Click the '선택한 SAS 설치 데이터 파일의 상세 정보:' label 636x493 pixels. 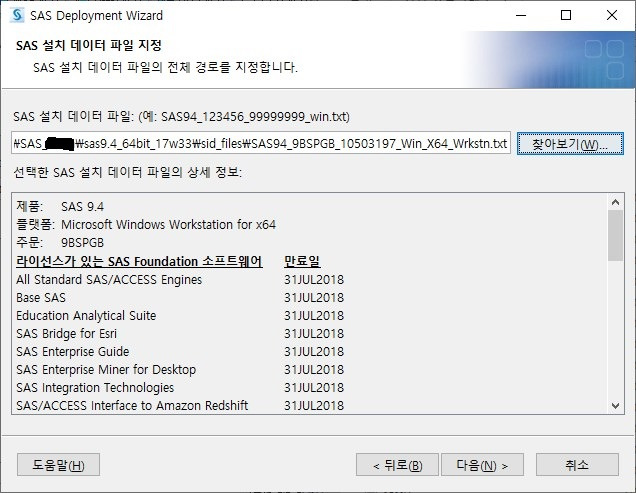click(x=127, y=172)
